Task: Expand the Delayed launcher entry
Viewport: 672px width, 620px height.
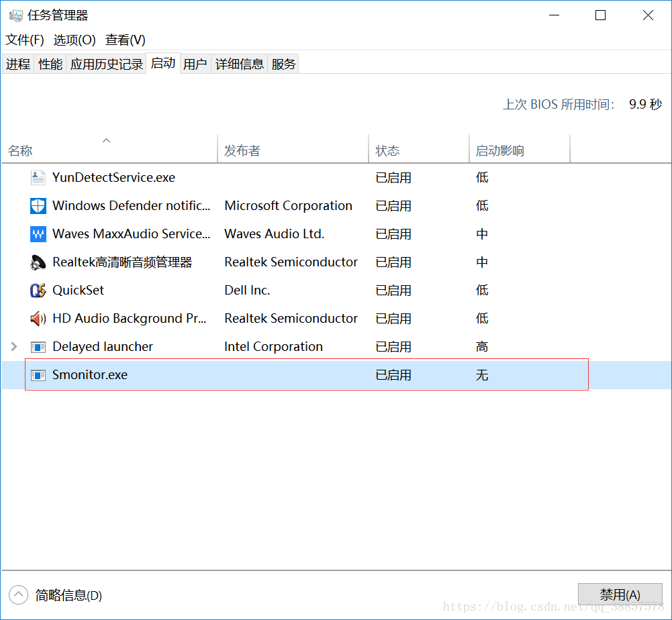Action: click(x=14, y=347)
